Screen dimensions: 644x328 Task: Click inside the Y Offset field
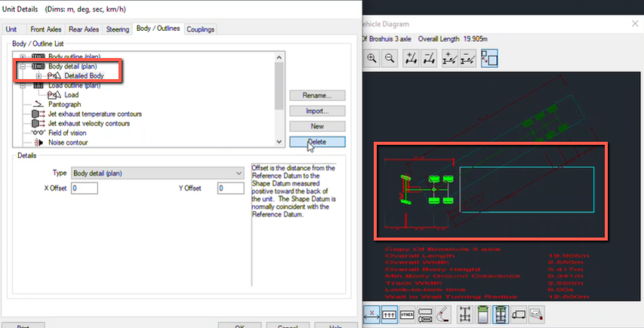point(230,189)
